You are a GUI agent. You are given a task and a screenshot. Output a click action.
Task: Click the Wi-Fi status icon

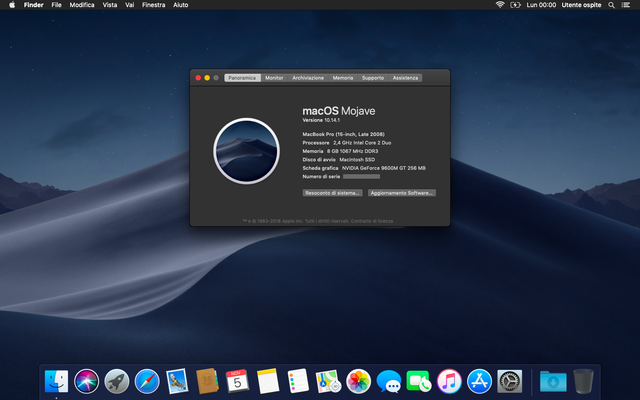(x=500, y=5)
